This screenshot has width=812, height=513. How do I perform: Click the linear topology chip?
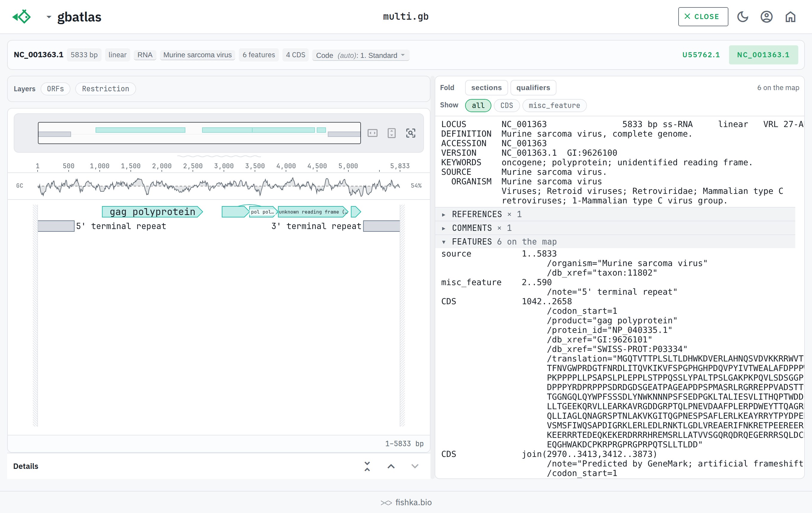(117, 55)
